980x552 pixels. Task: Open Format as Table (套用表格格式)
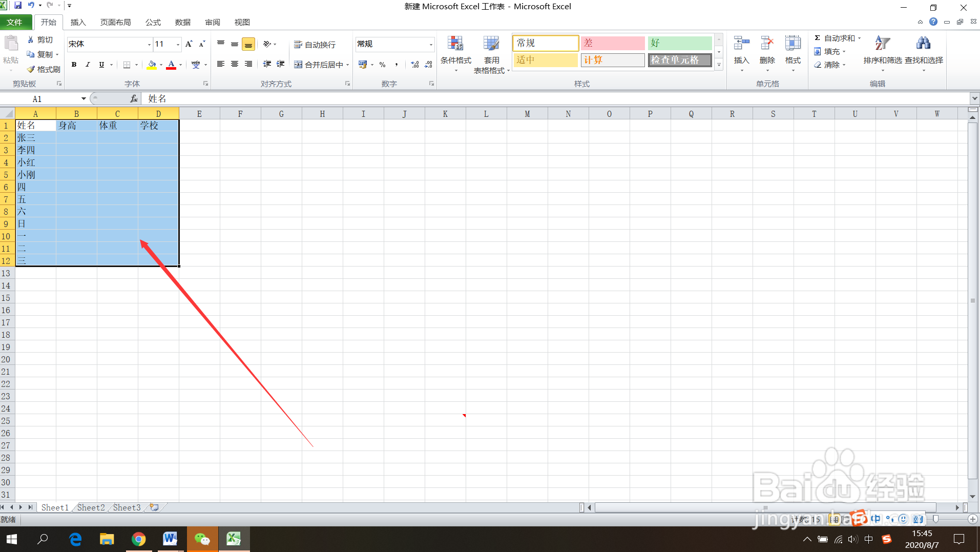tap(491, 54)
